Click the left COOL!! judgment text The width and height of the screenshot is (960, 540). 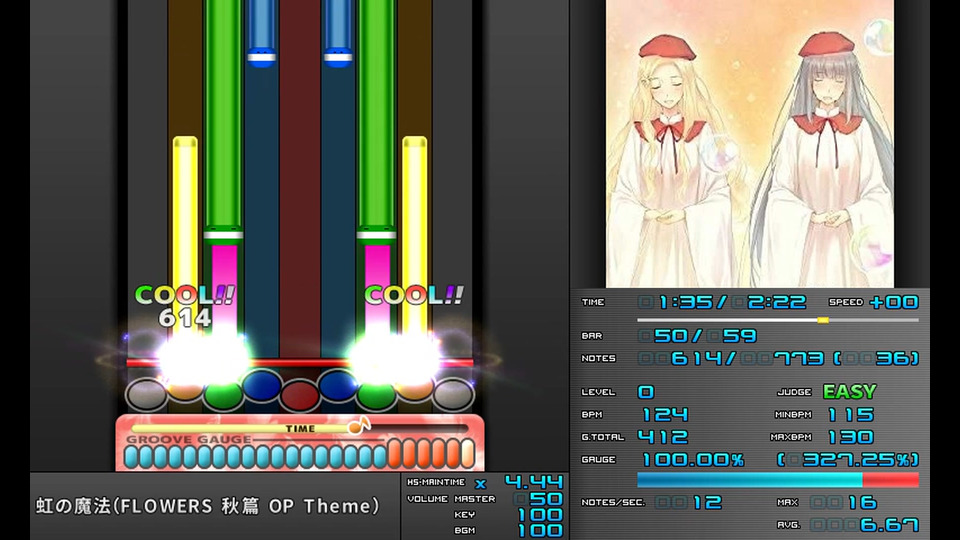[184, 295]
